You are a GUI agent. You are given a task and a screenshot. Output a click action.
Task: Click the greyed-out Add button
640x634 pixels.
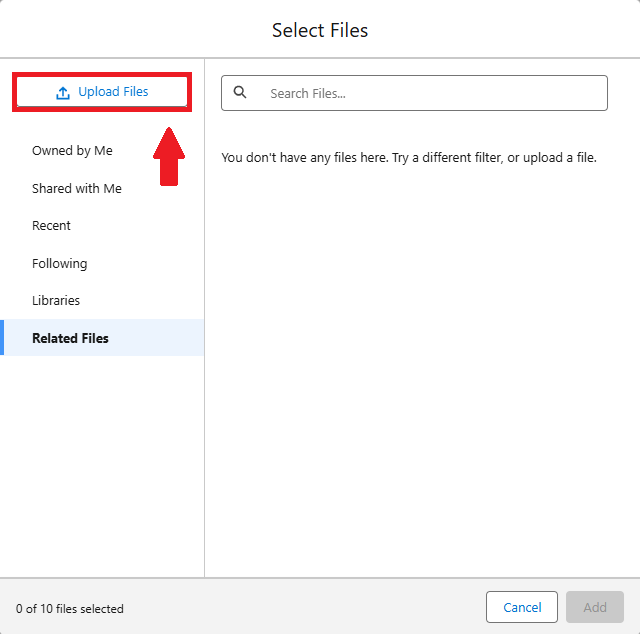pos(595,607)
